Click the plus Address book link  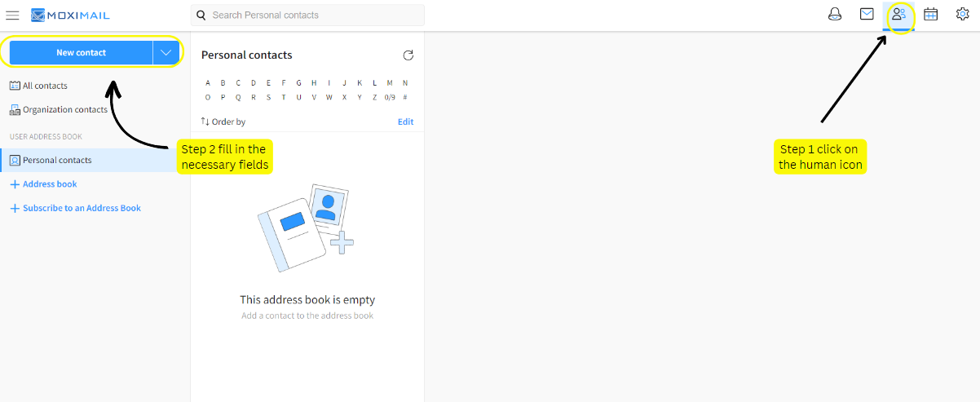click(49, 184)
